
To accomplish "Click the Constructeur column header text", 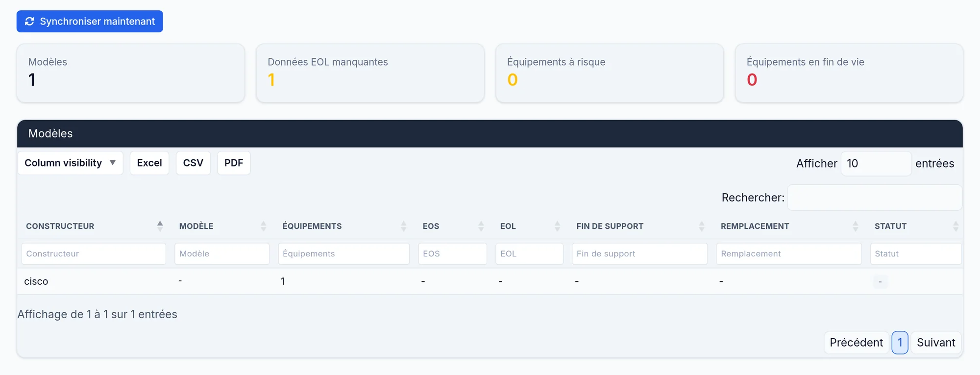I will pyautogui.click(x=60, y=226).
